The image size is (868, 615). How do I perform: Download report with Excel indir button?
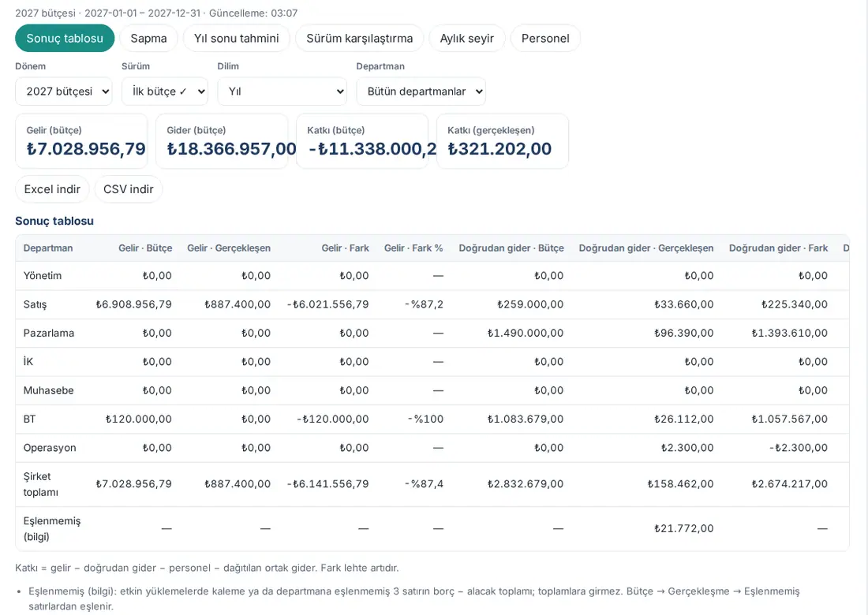(52, 189)
